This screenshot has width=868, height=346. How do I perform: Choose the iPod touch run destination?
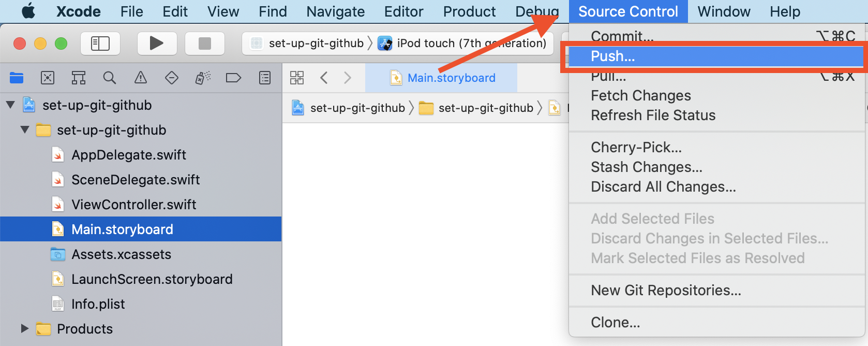[x=462, y=44]
